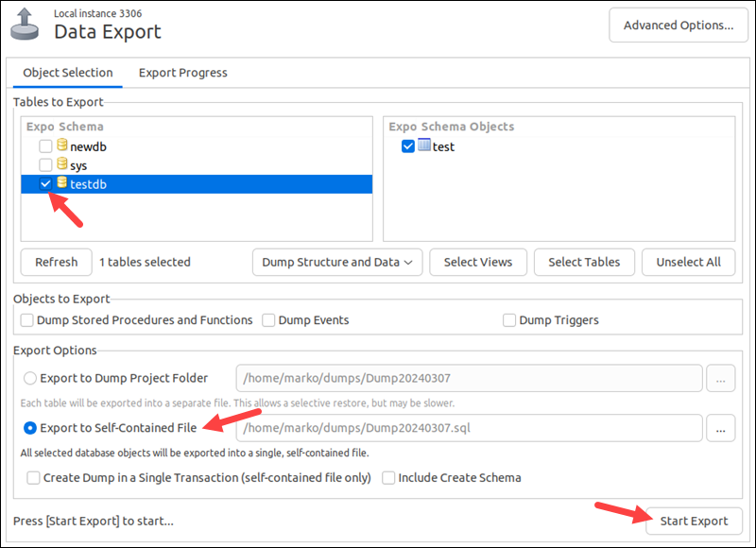Open Advanced Options
The image size is (756, 548).
(x=679, y=26)
